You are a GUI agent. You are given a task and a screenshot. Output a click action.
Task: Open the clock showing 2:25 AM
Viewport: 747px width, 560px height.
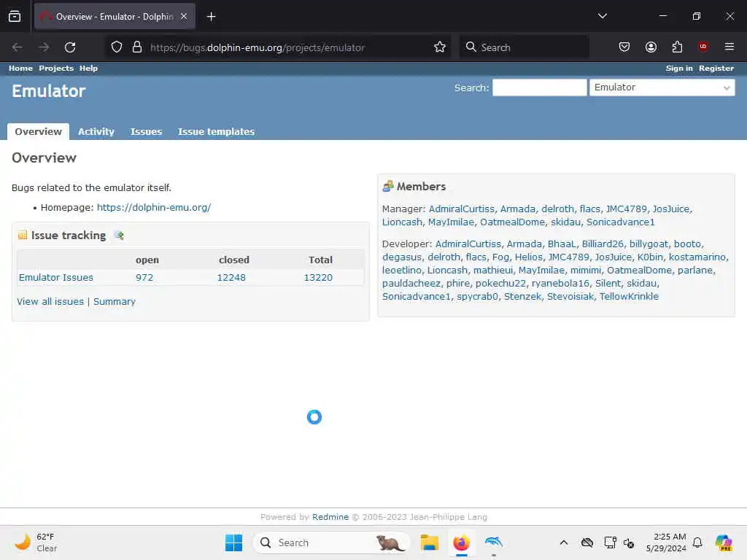pos(666,542)
